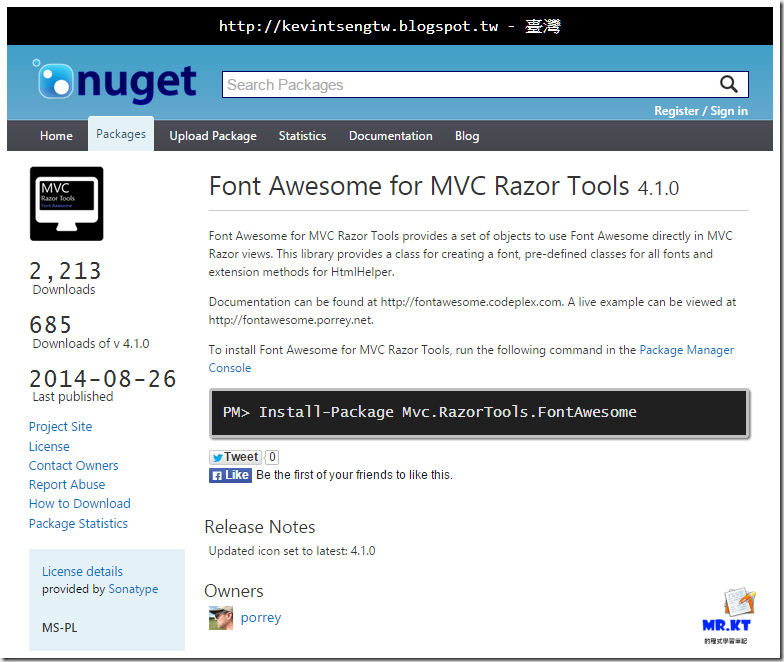Screen dimensions: 784x662
Task: Focus the Search Packages field
Action: point(485,84)
